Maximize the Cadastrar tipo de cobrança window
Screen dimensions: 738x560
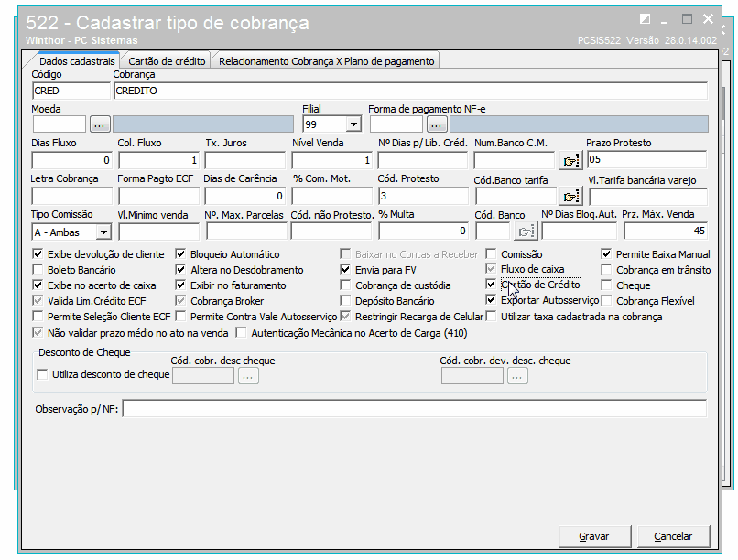[x=687, y=19]
